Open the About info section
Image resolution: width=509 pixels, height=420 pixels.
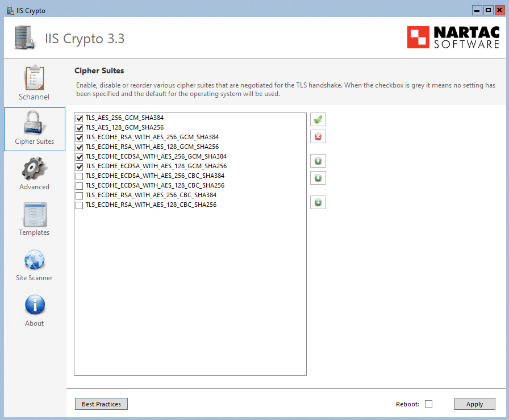pyautogui.click(x=34, y=310)
